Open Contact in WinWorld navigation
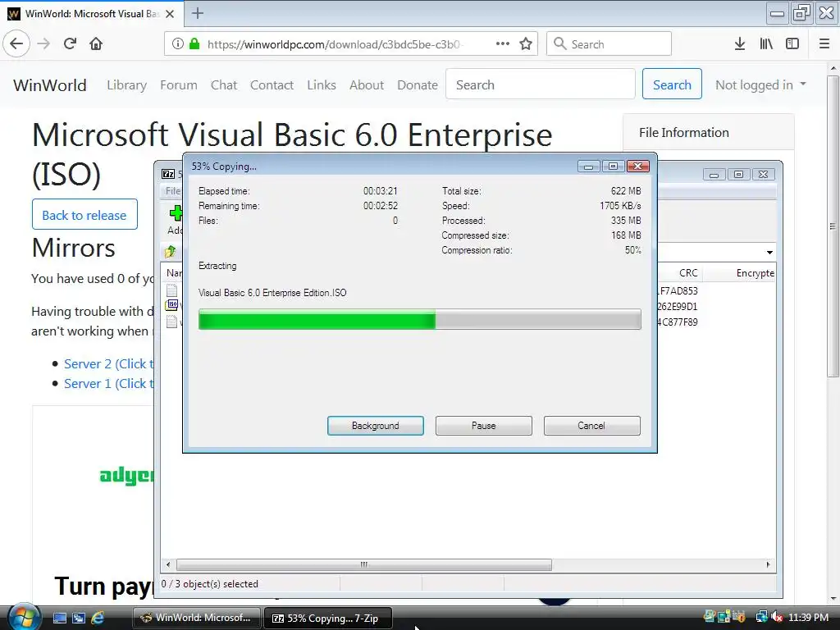The height and width of the screenshot is (630, 840). click(x=272, y=85)
